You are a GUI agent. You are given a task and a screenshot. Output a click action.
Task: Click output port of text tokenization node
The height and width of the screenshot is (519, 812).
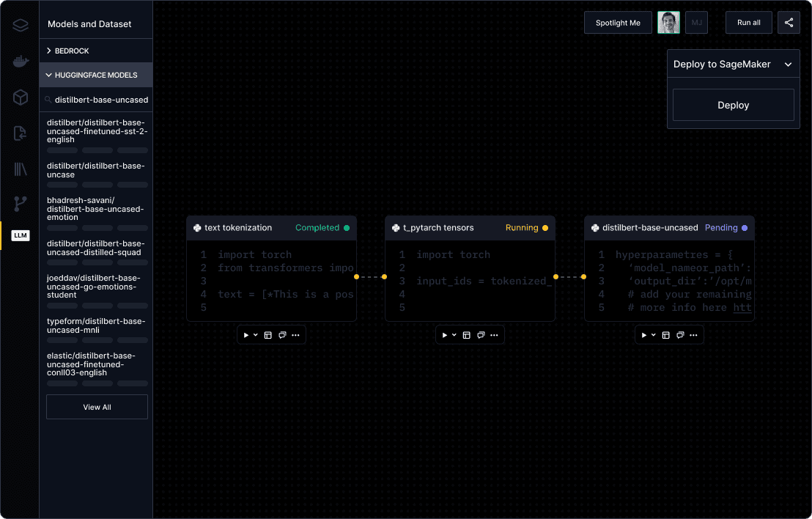pyautogui.click(x=356, y=277)
